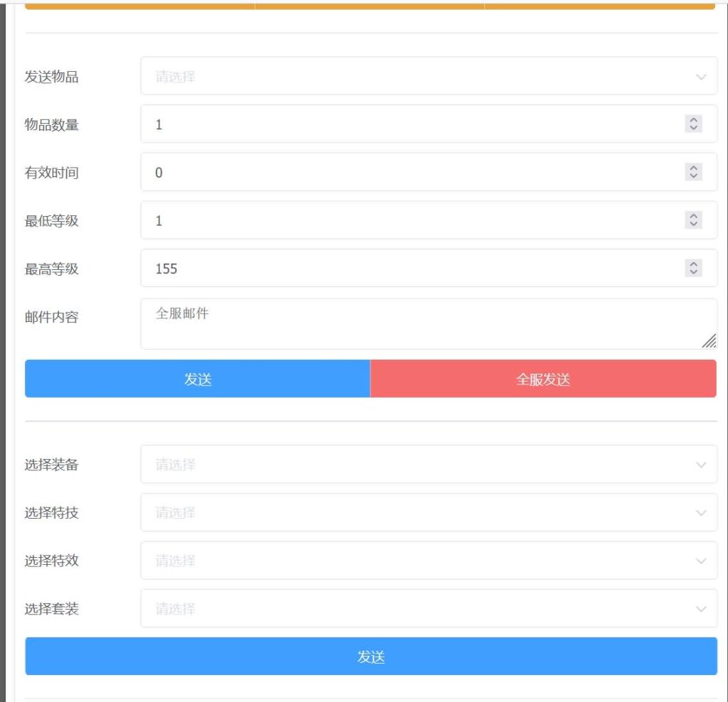This screenshot has width=728, height=702.
Task: Open the 选择特技 skill selection dropdown
Action: [x=427, y=513]
